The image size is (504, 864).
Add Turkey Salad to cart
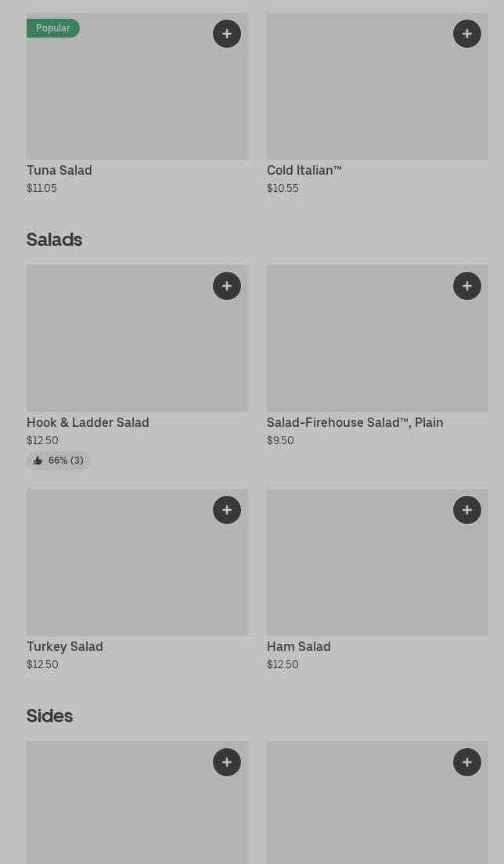tap(227, 510)
